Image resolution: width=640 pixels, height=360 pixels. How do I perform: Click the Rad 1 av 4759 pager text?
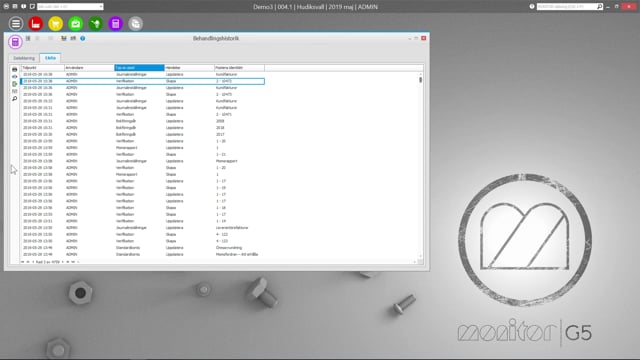point(47,262)
